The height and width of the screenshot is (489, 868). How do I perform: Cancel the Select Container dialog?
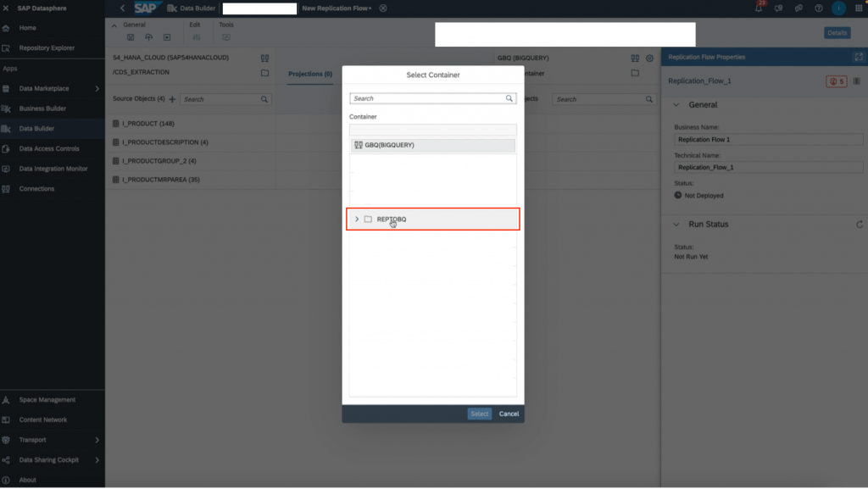coord(509,414)
